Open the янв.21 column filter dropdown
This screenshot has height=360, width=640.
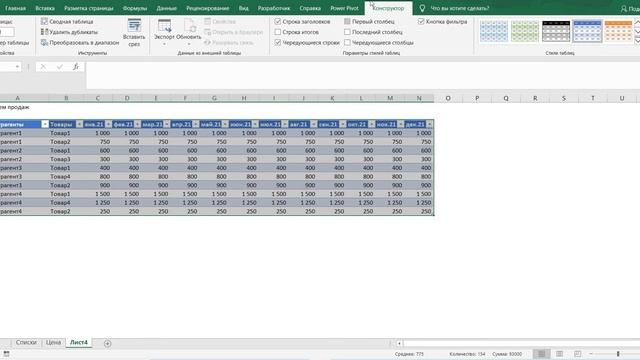pyautogui.click(x=108, y=124)
